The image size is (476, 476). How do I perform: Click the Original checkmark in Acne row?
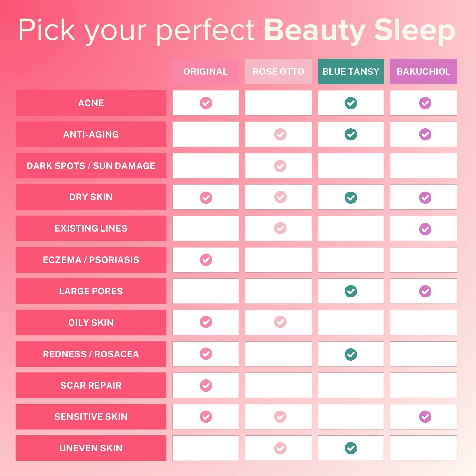[x=206, y=103]
